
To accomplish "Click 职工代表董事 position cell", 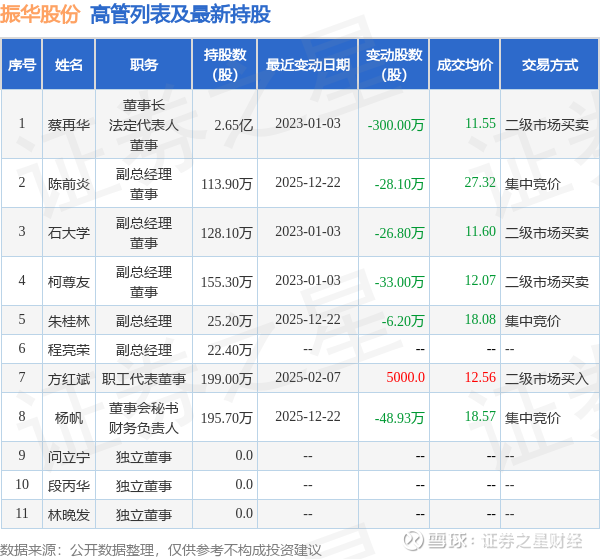I will [144, 379].
